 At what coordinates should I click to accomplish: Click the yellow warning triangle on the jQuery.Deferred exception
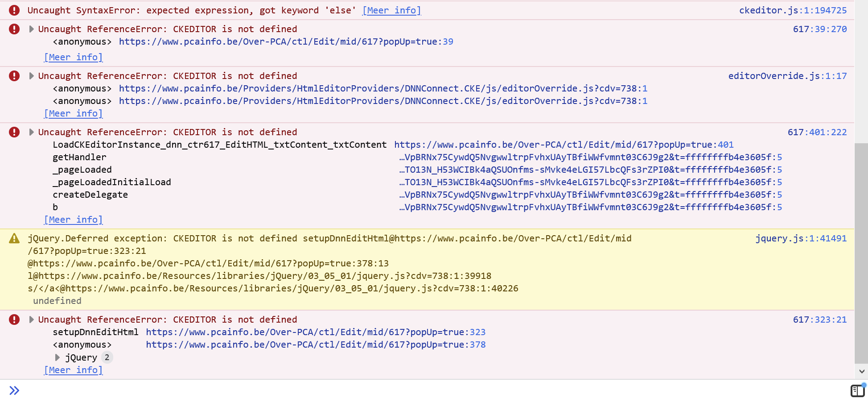14,238
